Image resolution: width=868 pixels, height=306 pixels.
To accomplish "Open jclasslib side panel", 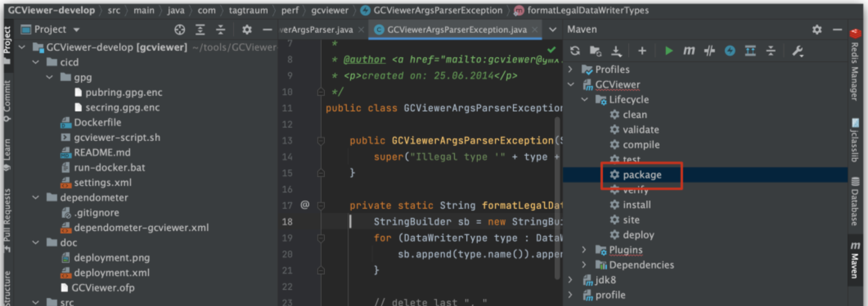I will coord(855,141).
